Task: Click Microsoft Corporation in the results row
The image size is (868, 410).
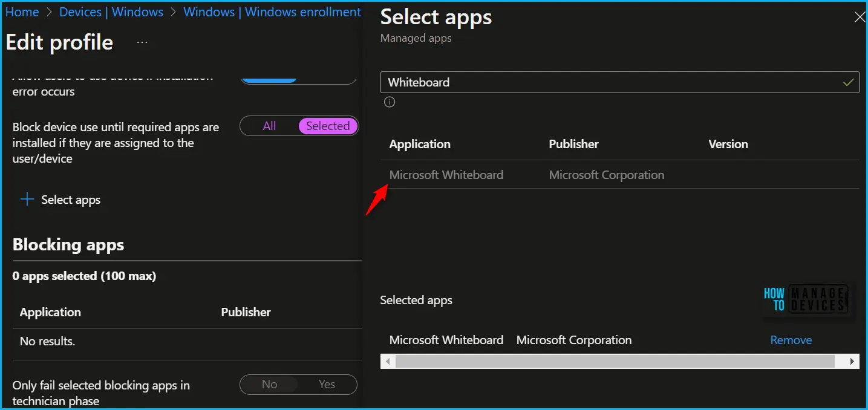Action: click(x=607, y=175)
